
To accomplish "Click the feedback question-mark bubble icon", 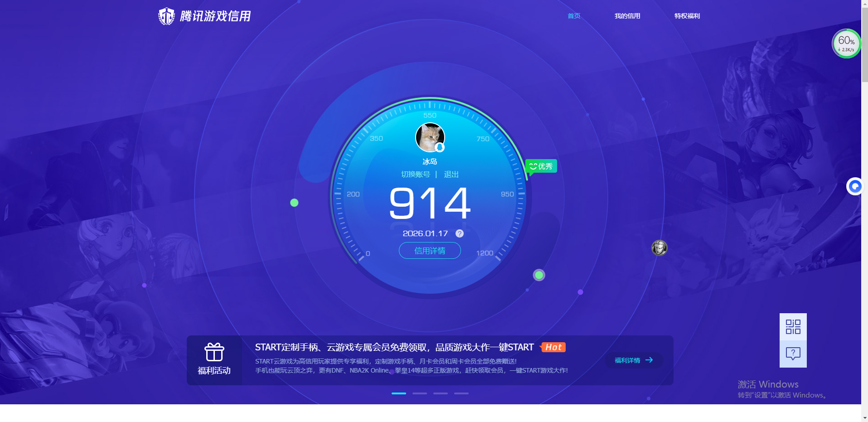I will (x=792, y=353).
